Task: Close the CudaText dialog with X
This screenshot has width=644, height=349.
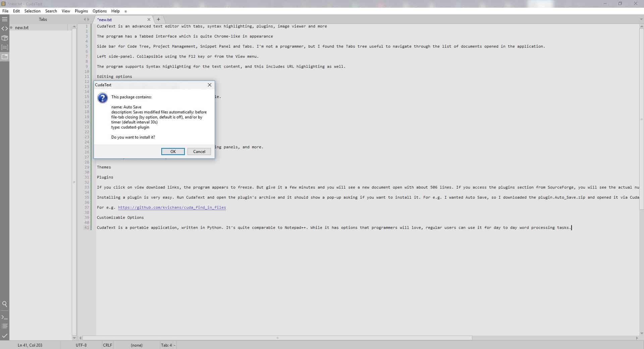Action: tap(210, 85)
